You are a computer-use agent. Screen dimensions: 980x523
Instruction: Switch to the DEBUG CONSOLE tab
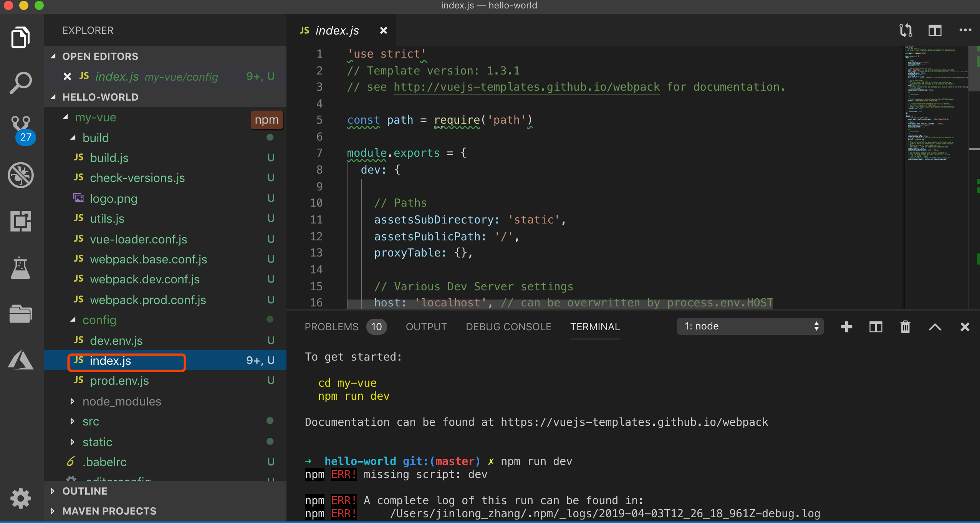tap(508, 327)
